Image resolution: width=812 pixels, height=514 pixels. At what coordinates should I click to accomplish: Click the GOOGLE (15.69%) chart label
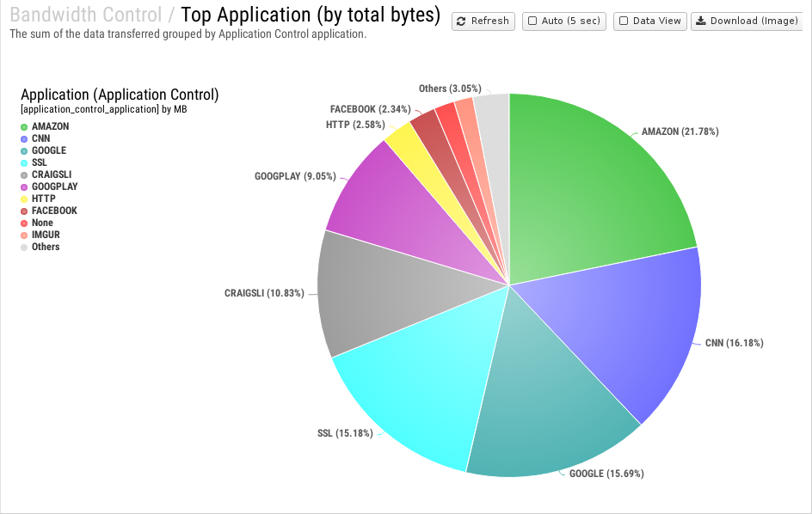click(606, 474)
